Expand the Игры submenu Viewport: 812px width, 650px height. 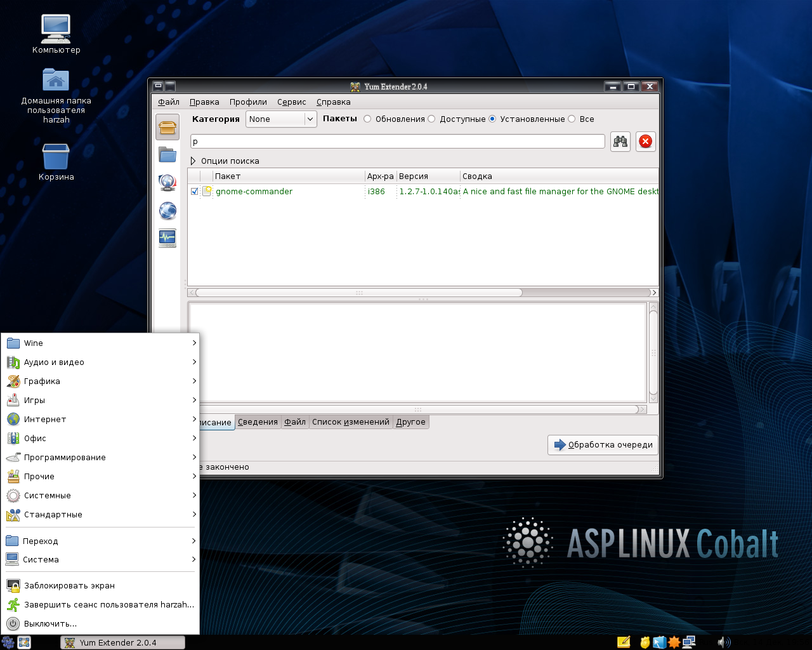pos(100,400)
